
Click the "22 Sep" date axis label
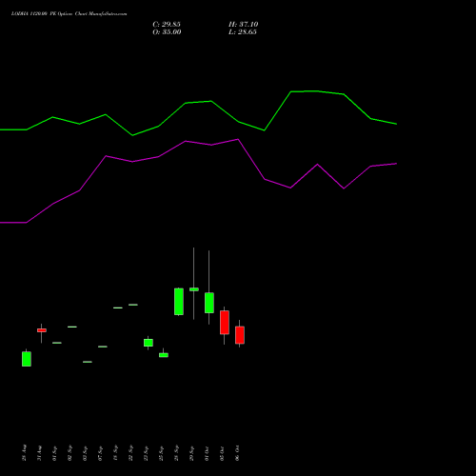coord(131,453)
